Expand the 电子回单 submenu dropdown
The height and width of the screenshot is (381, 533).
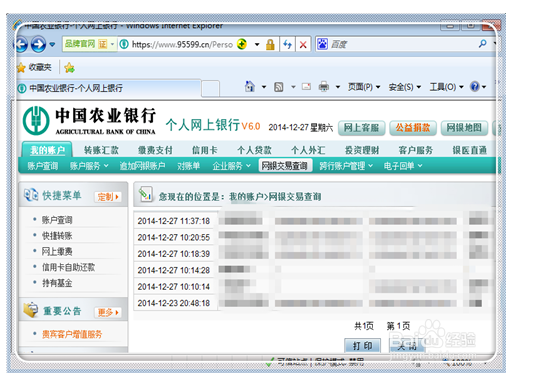coord(402,166)
